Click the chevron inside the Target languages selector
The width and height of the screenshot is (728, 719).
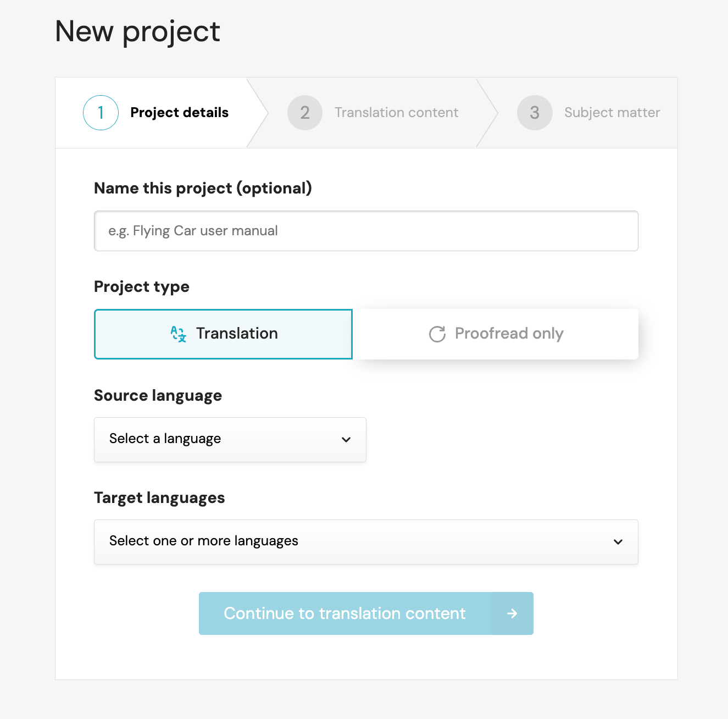618,542
